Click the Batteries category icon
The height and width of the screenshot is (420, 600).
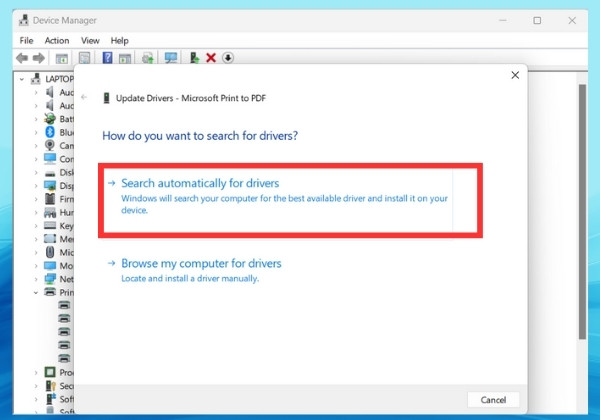50,119
